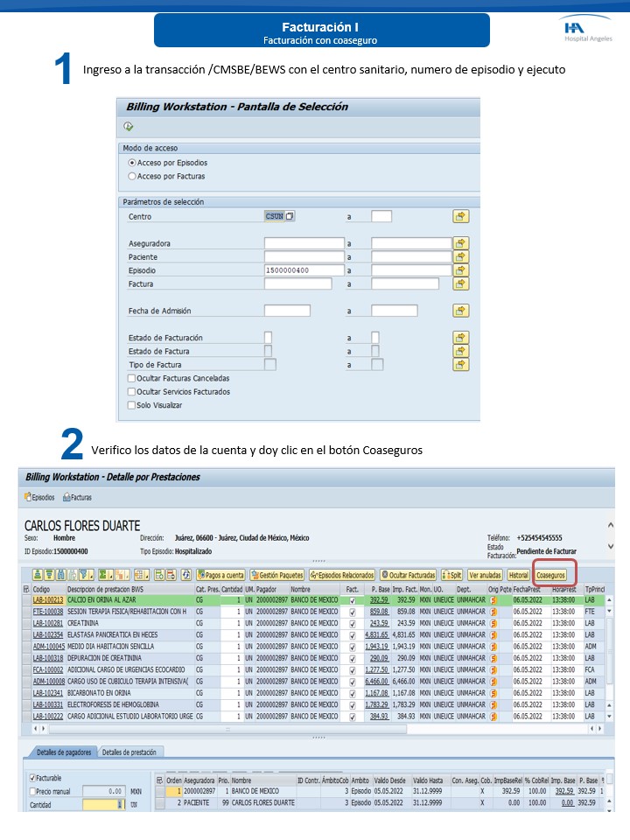Click the Episodios toolbar icon

(39, 497)
